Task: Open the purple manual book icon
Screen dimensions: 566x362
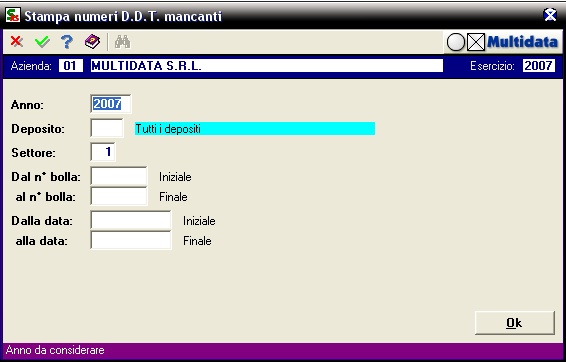Action: (92, 42)
